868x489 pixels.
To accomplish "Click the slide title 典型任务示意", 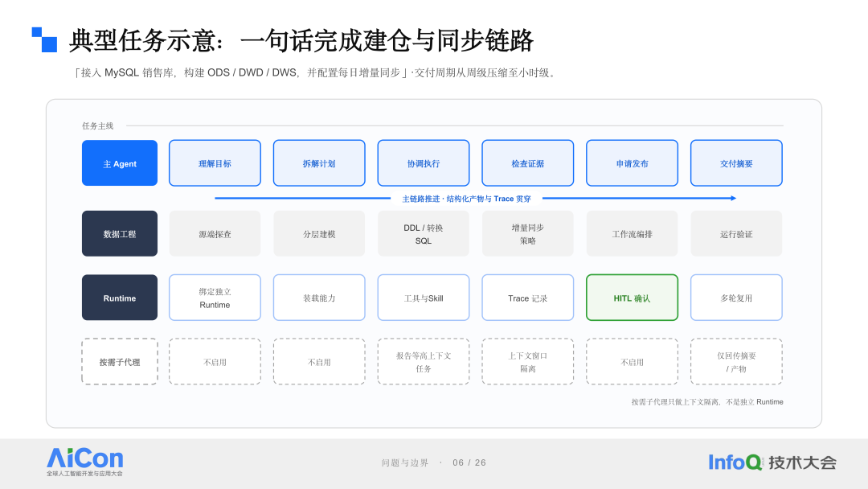I will point(301,40).
